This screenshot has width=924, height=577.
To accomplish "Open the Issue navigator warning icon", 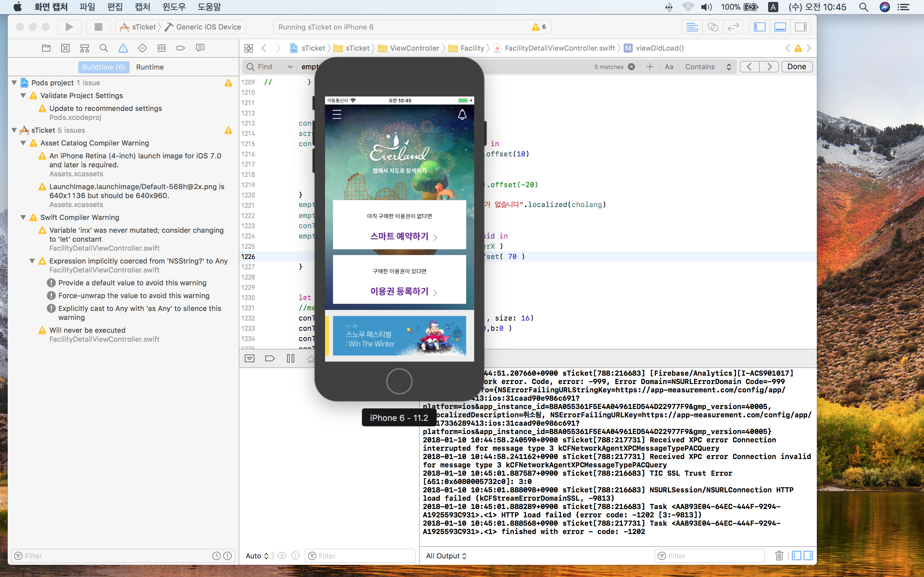I will (x=123, y=48).
